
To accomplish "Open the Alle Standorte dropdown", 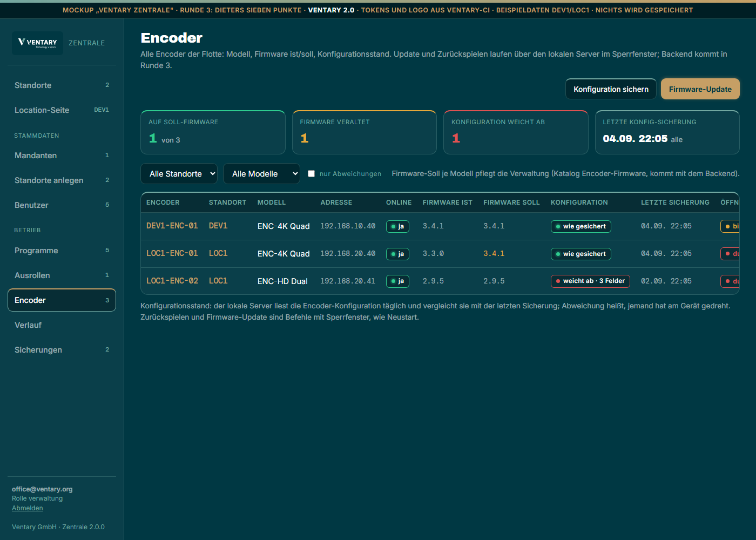I will click(179, 174).
